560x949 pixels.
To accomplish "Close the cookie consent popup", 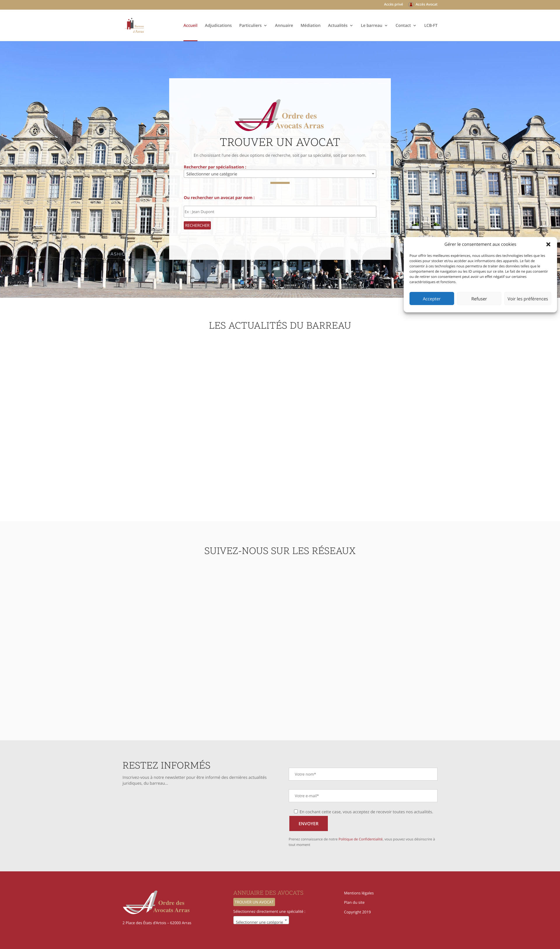I will tap(548, 244).
